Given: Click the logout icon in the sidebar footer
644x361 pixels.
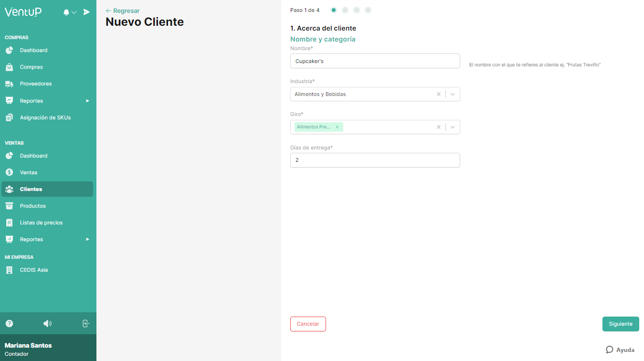Looking at the screenshot, I should click(x=85, y=323).
